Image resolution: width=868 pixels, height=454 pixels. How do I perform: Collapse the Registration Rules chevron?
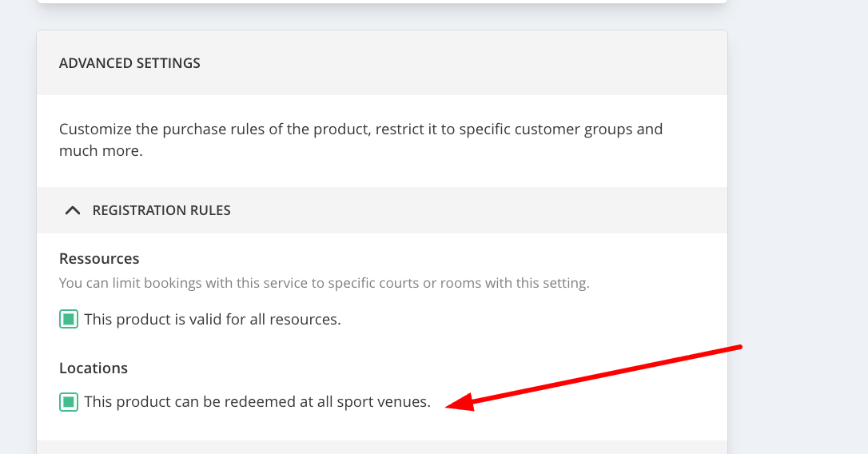(x=73, y=210)
